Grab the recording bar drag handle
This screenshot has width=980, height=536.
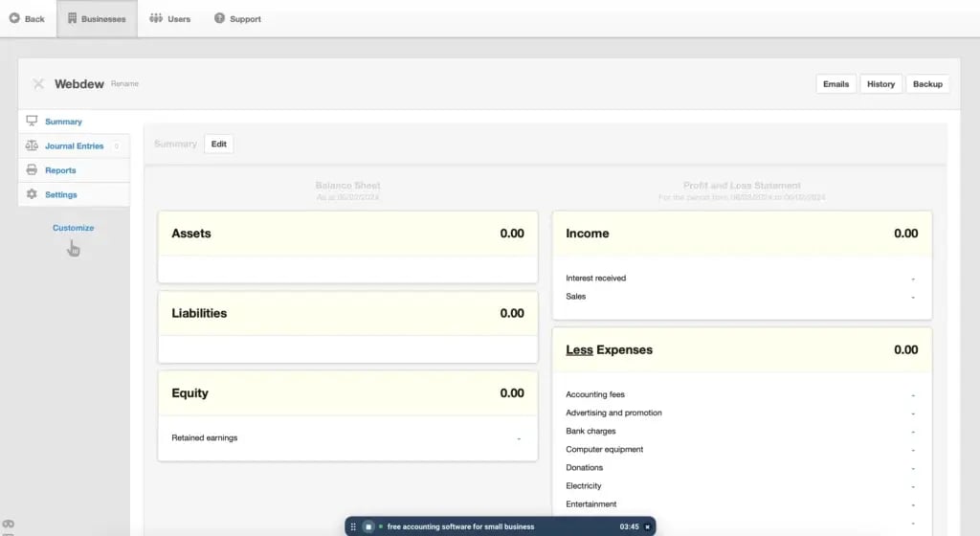point(354,526)
